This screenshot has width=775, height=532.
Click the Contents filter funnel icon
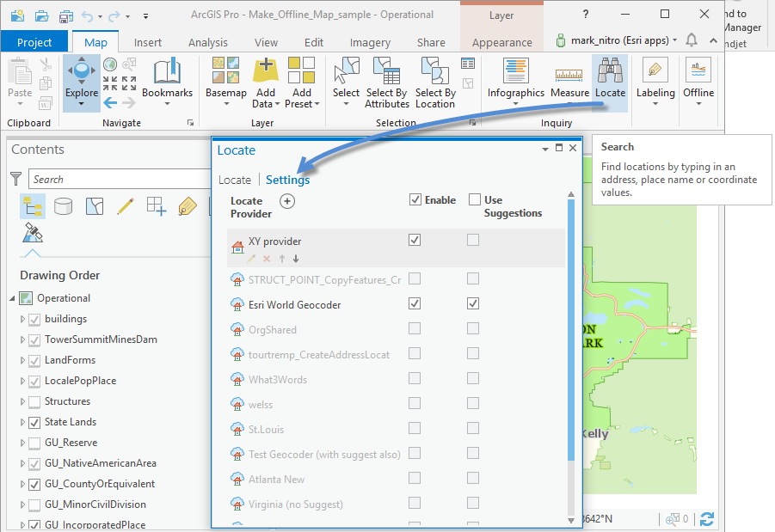click(16, 179)
